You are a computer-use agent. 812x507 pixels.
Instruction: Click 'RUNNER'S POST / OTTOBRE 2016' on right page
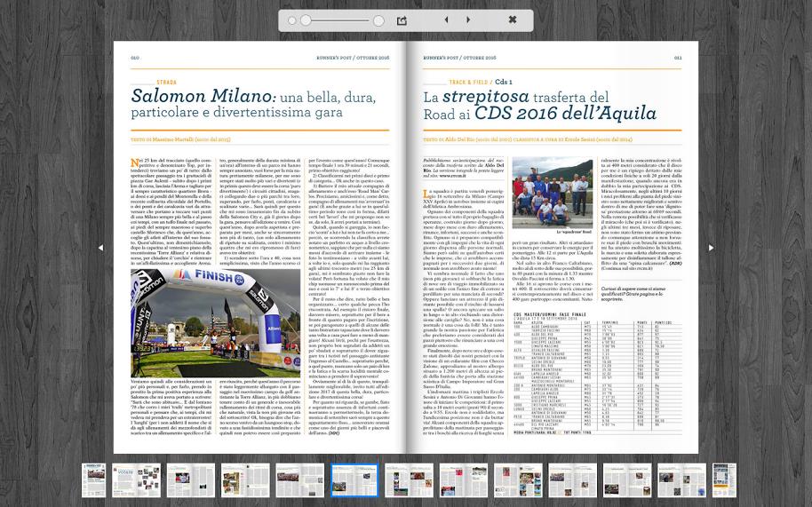tap(460, 58)
